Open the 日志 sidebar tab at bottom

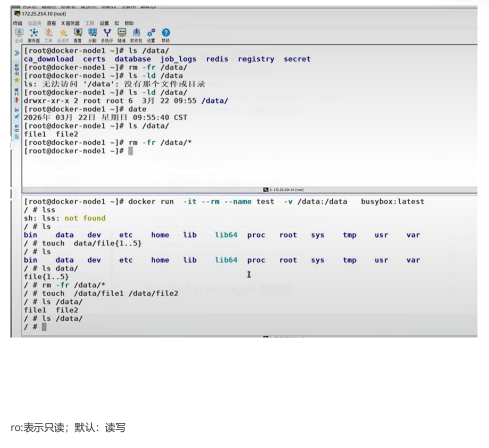pos(17,131)
